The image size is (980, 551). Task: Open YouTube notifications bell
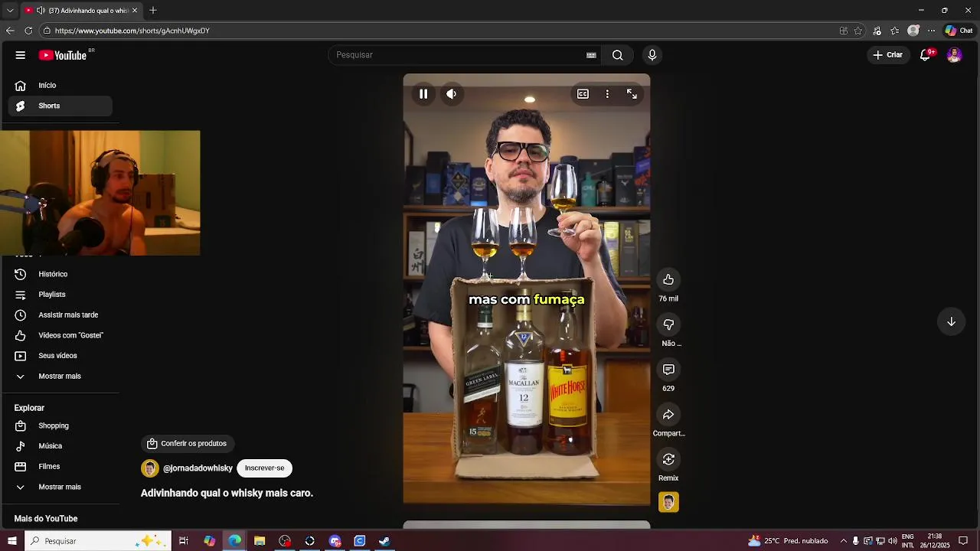pyautogui.click(x=926, y=55)
